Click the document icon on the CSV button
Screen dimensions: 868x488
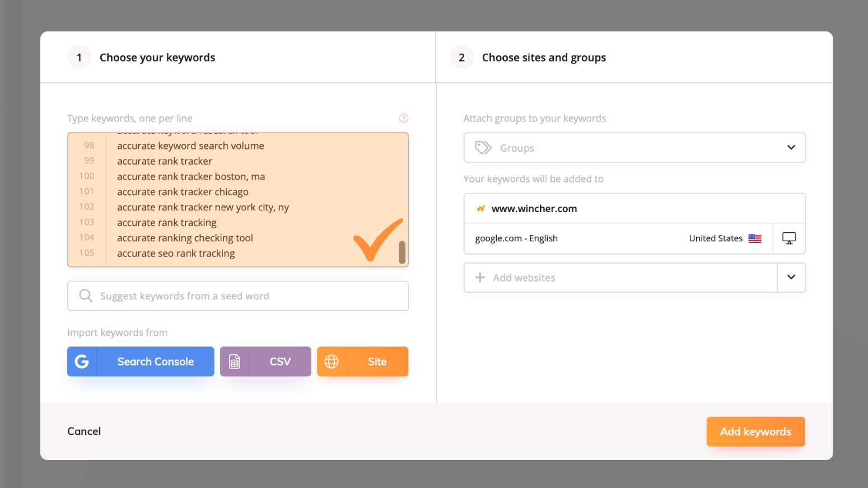click(x=235, y=362)
